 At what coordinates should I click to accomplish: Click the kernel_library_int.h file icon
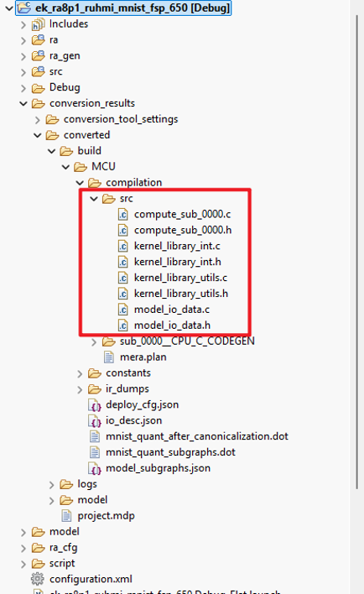pos(123,262)
